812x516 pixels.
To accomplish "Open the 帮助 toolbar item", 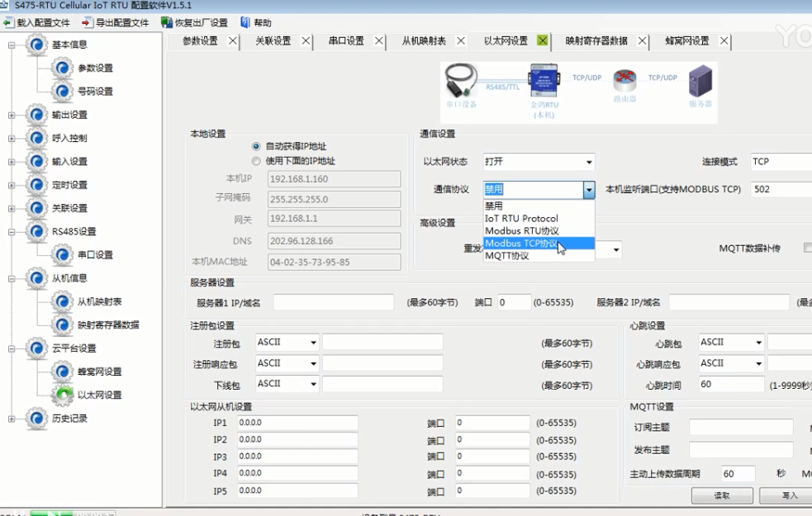I will (x=245, y=22).
